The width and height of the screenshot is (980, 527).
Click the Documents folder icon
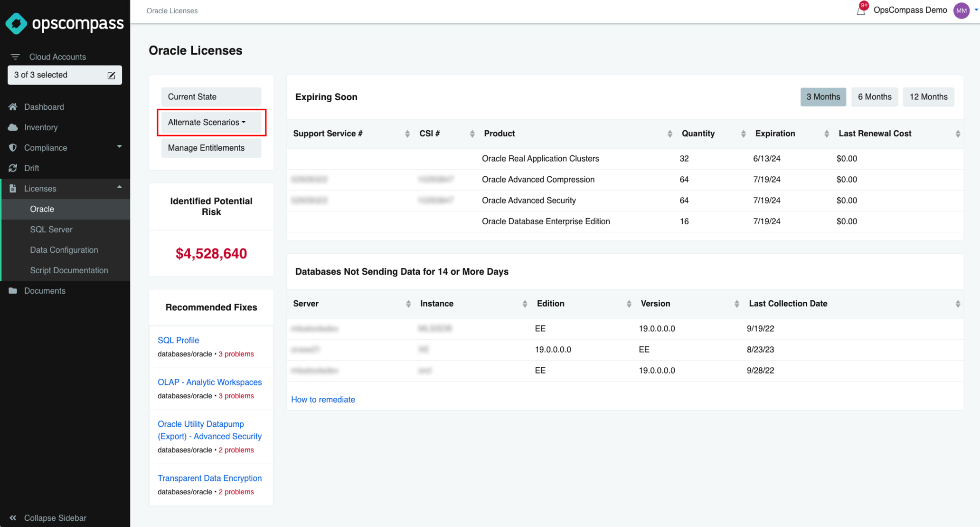pyautogui.click(x=12, y=290)
